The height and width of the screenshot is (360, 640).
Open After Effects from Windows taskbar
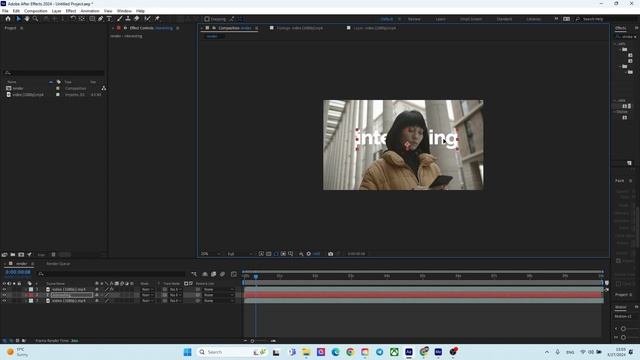click(409, 352)
